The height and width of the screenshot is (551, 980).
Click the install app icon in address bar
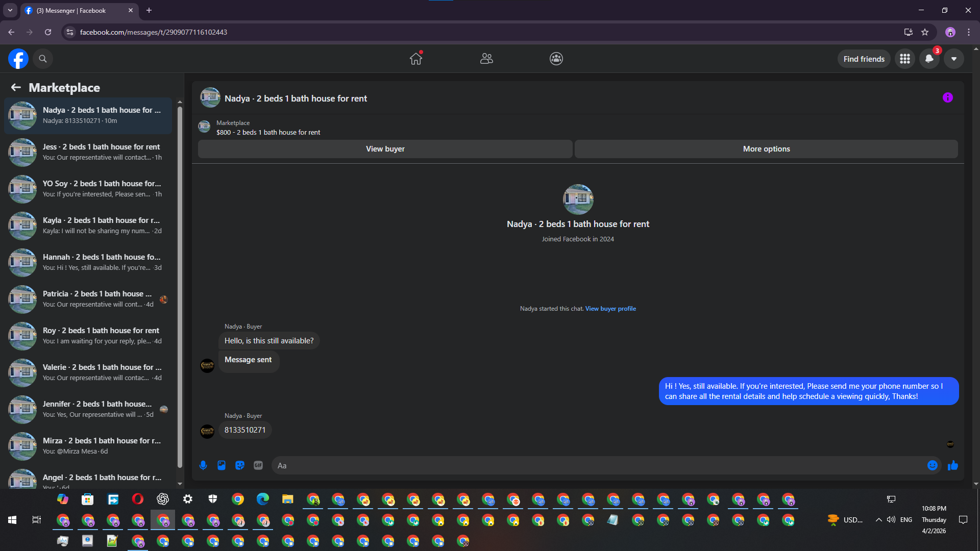click(908, 32)
